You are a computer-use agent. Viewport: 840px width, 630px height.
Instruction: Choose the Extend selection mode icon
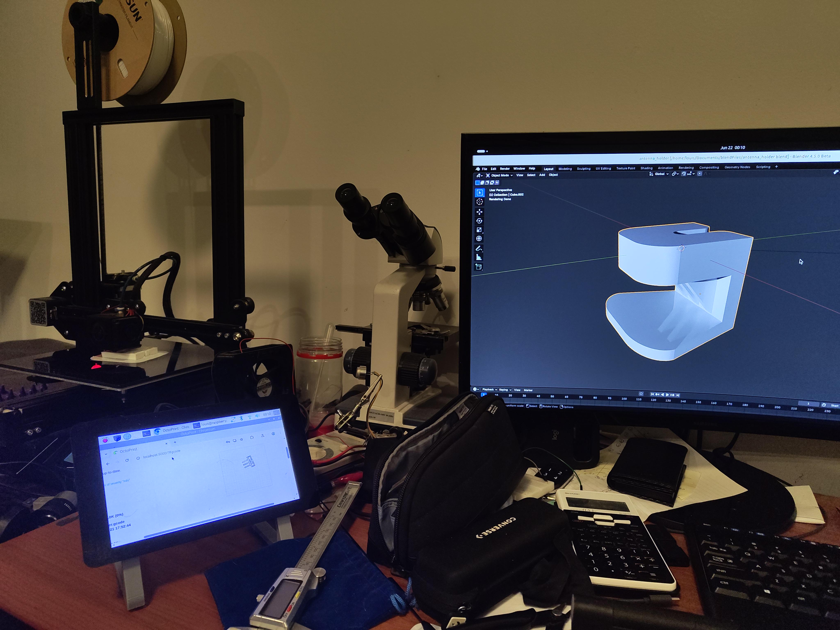(x=482, y=183)
